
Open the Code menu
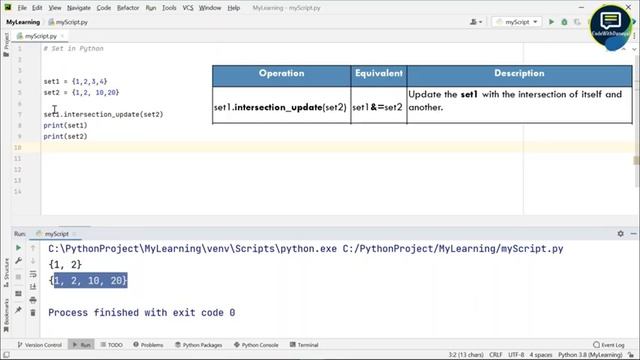coord(104,8)
